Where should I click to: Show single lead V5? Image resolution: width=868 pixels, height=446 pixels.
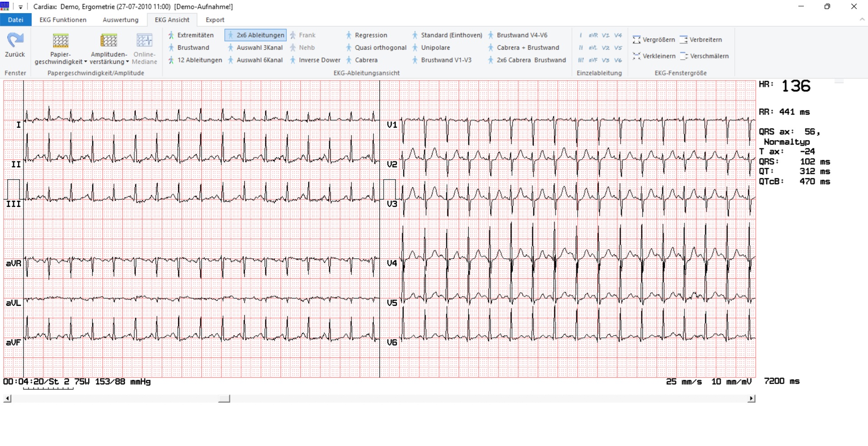coord(618,47)
